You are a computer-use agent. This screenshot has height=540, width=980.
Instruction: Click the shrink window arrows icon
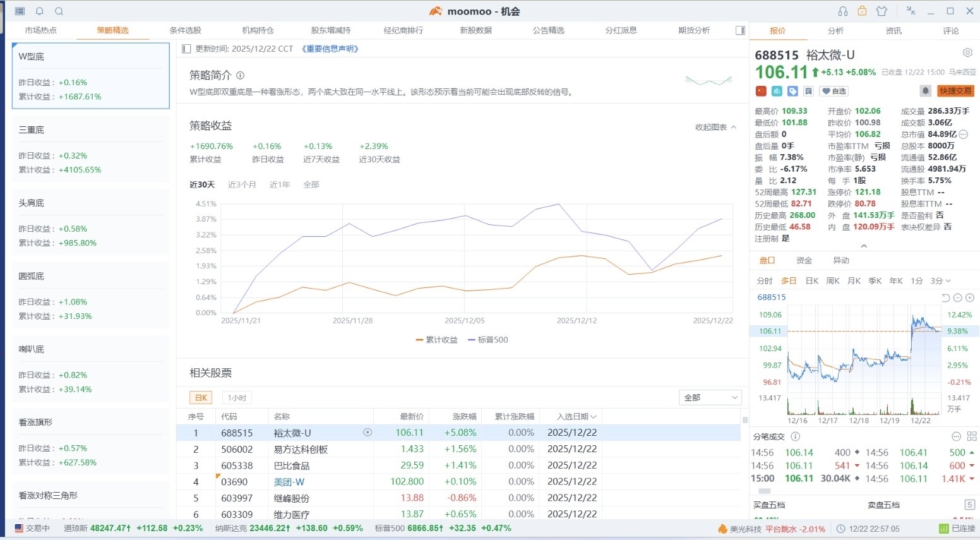coord(911,11)
